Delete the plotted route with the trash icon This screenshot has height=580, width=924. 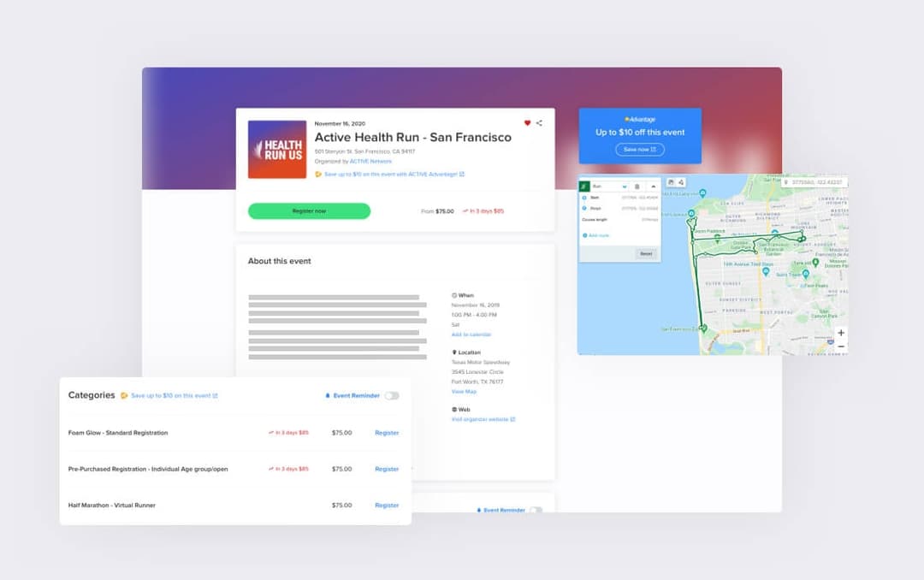(637, 187)
